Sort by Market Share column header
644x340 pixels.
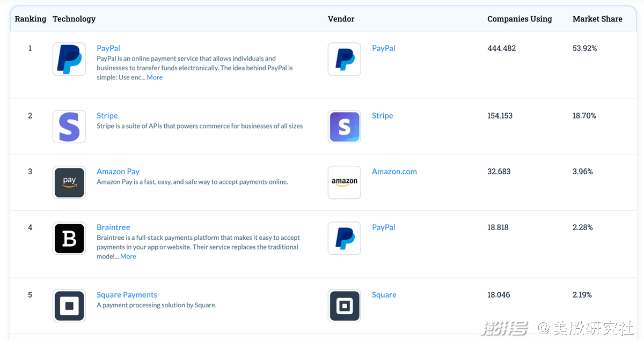[x=597, y=19]
